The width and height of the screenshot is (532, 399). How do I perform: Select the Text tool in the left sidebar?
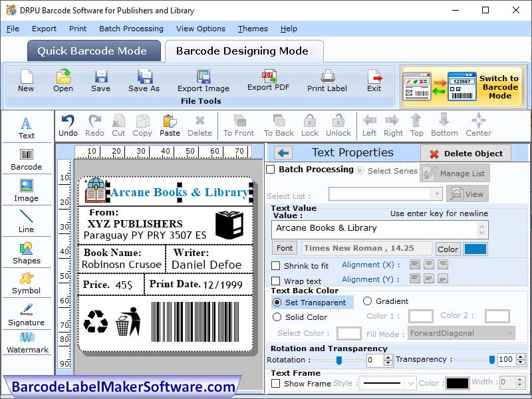[x=26, y=126]
